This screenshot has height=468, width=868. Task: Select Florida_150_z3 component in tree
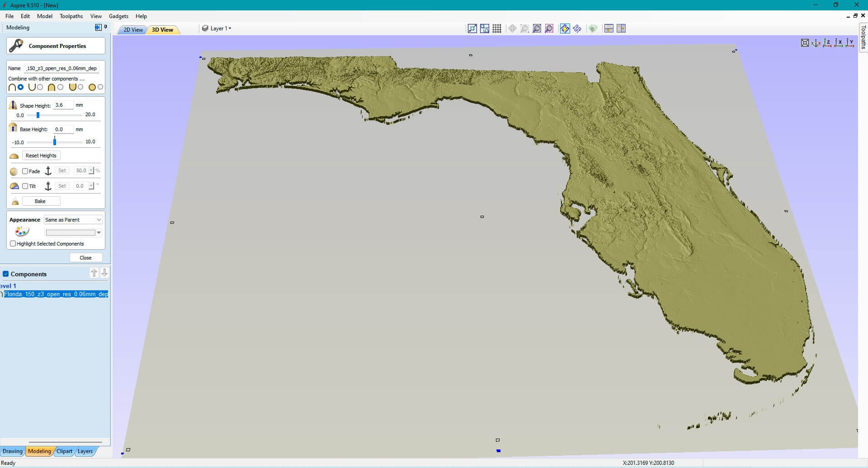56,294
